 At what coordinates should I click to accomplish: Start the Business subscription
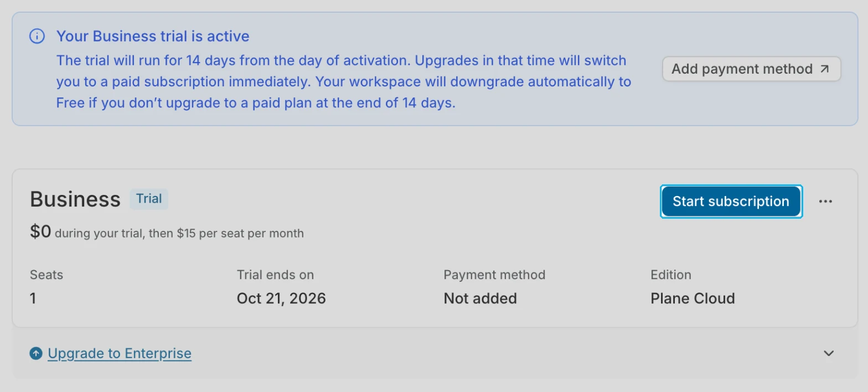[x=731, y=202]
